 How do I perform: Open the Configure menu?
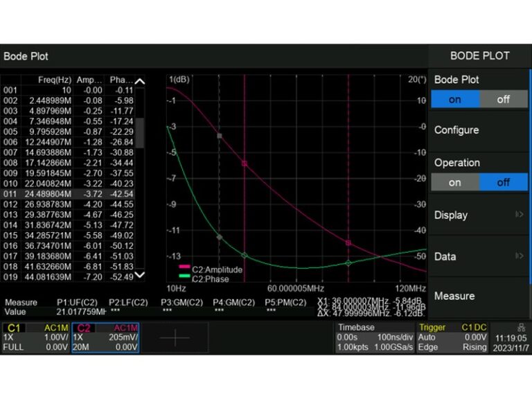coord(479,130)
